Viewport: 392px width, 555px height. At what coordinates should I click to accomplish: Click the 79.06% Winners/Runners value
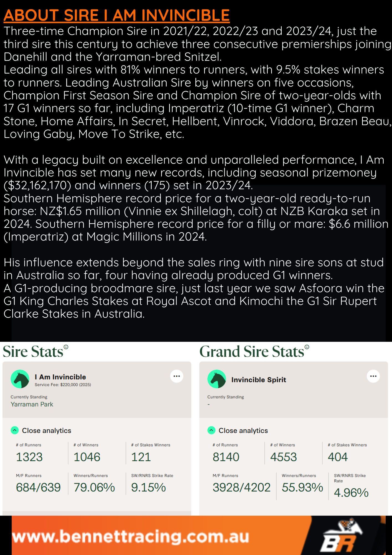pos(94,488)
